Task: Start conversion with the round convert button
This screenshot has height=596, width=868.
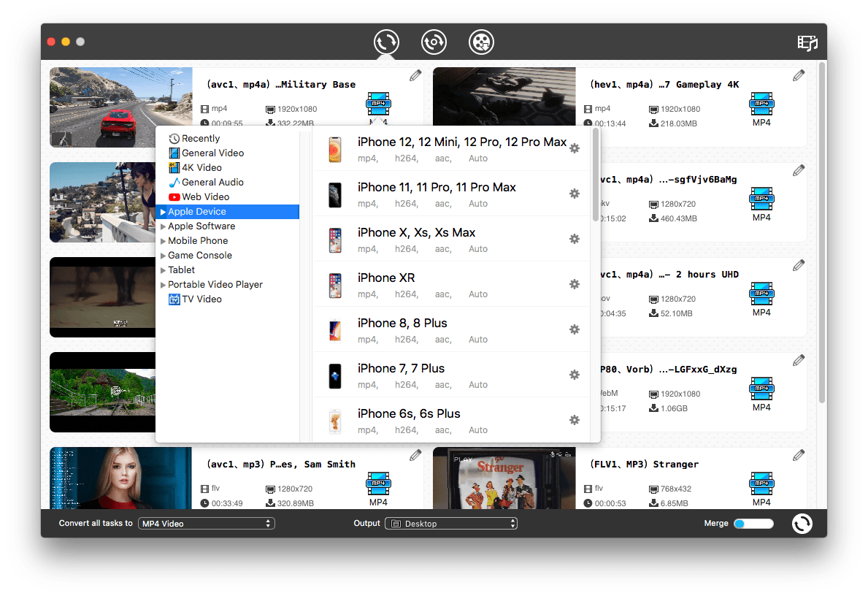Action: [802, 524]
